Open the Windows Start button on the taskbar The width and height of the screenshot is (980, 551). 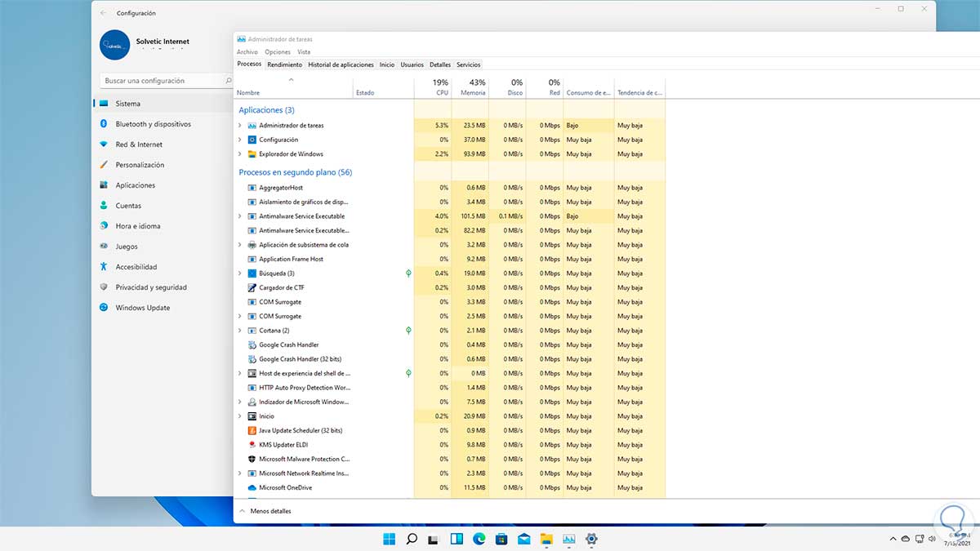point(390,539)
